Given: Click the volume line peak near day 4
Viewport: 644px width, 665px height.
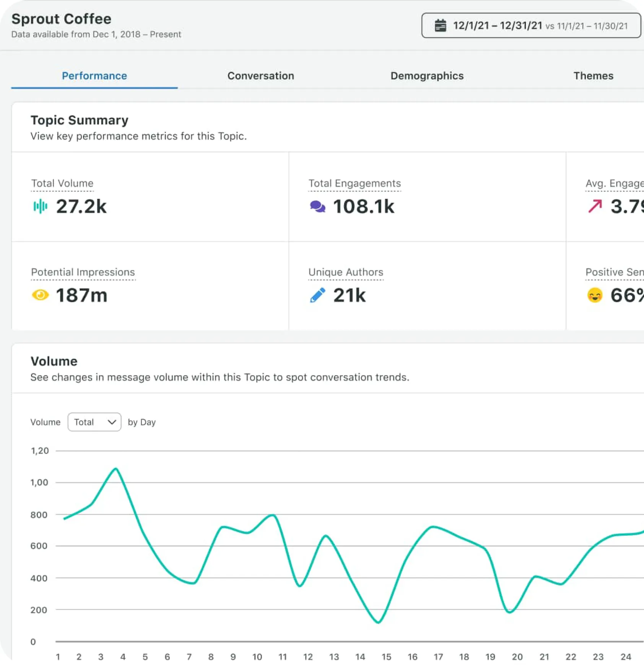Looking at the screenshot, I should click(116, 469).
